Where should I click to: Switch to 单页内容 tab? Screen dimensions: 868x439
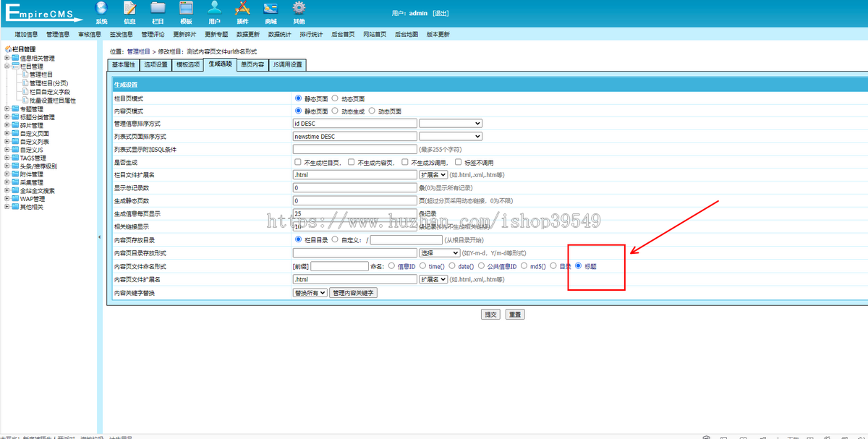pos(252,65)
